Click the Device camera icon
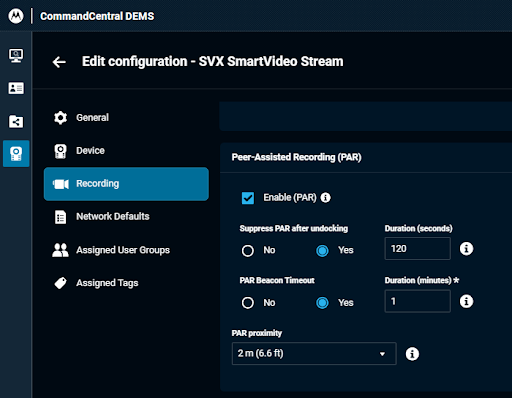This screenshot has width=512, height=398. pos(60,151)
